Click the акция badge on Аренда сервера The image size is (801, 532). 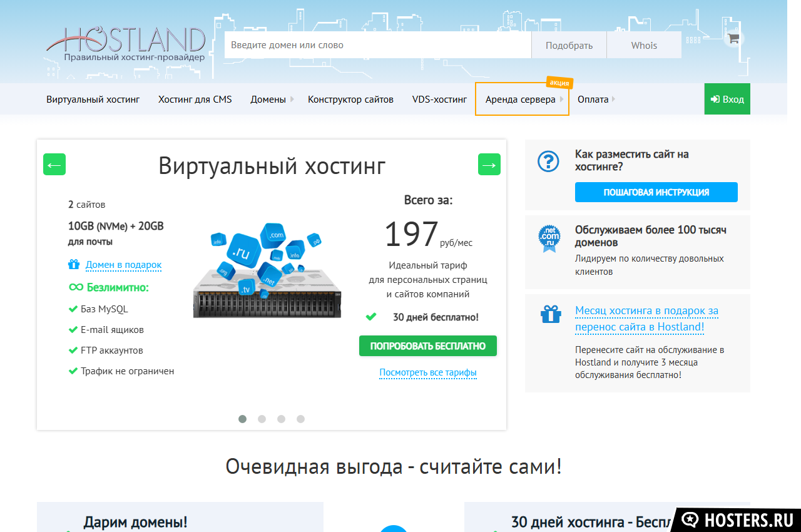tap(559, 83)
